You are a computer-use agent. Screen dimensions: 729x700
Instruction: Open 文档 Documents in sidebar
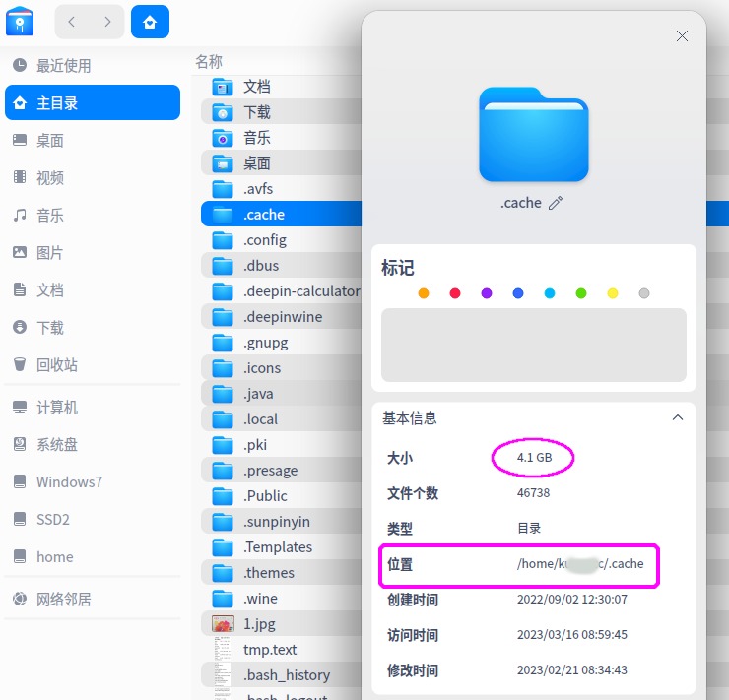[93, 289]
